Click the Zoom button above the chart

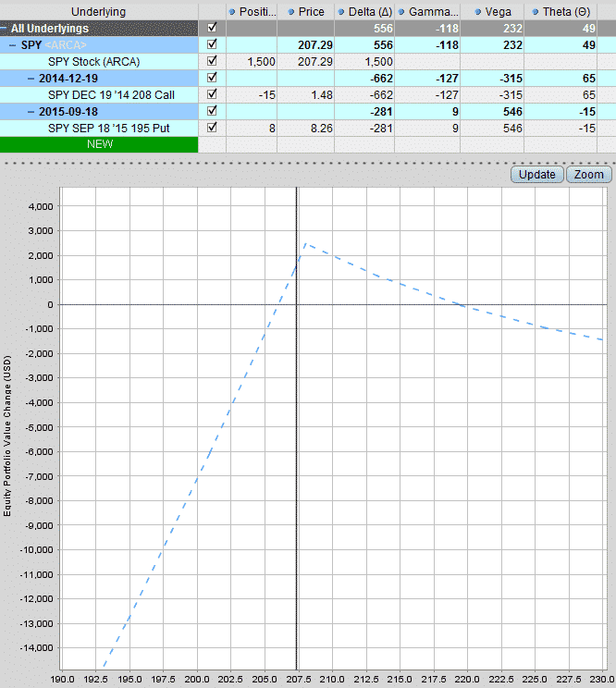click(589, 175)
